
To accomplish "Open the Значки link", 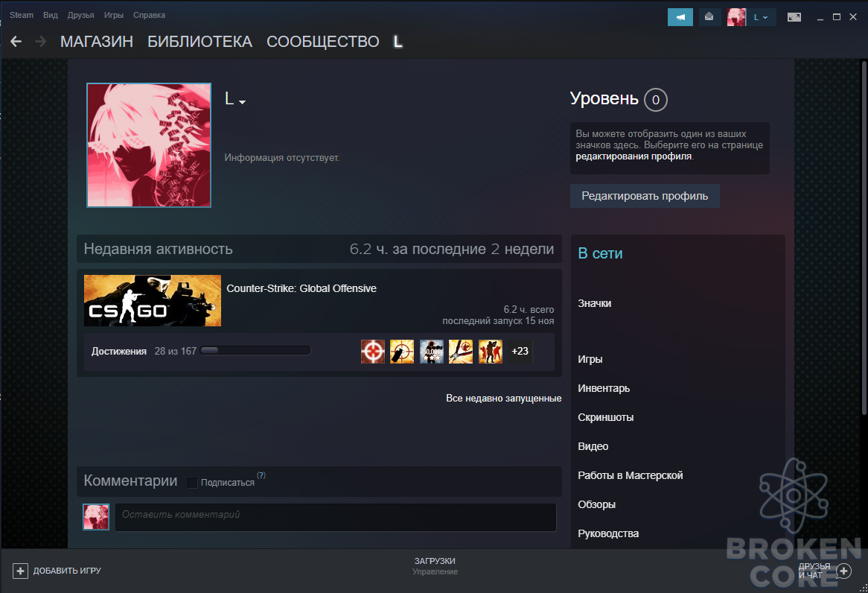I will (x=595, y=304).
